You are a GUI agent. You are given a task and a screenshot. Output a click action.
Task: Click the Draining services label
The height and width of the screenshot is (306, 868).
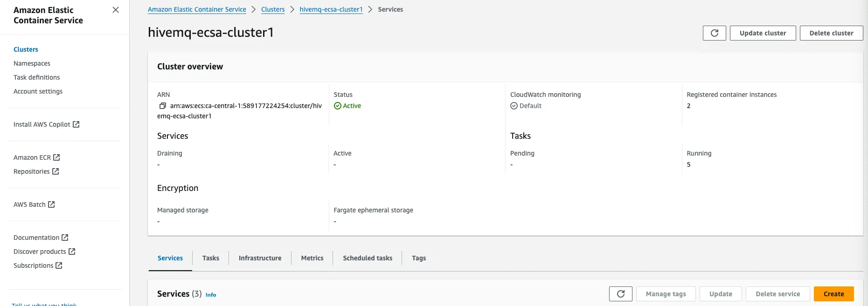click(x=170, y=153)
